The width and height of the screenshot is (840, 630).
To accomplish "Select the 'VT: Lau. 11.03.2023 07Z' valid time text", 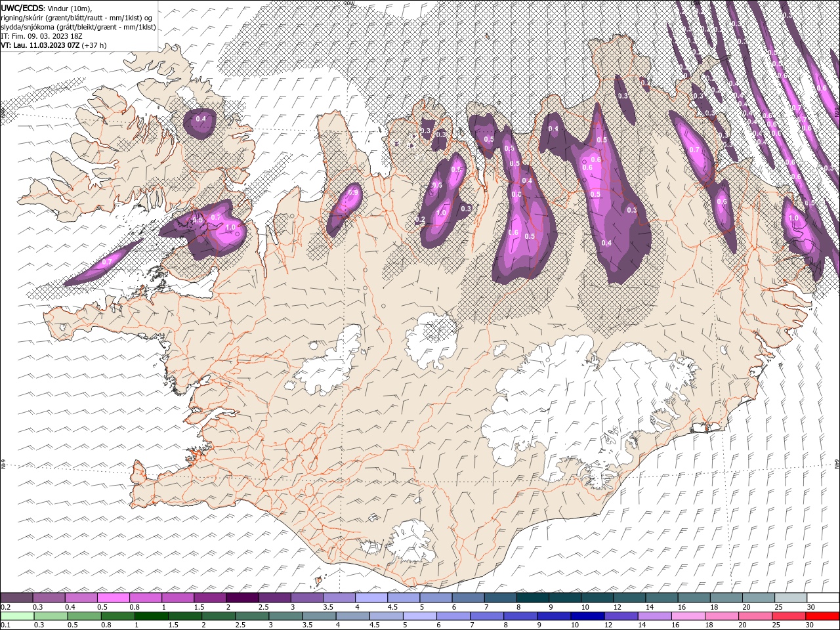I will click(x=40, y=45).
